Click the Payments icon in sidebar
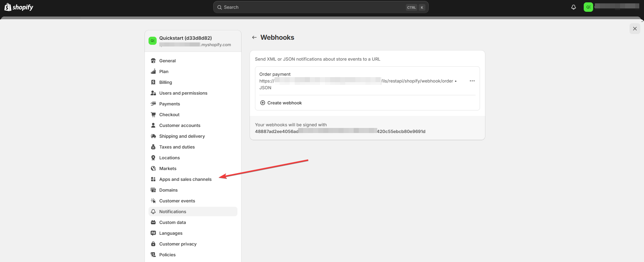Viewport: 644px width, 262px height. [x=153, y=104]
